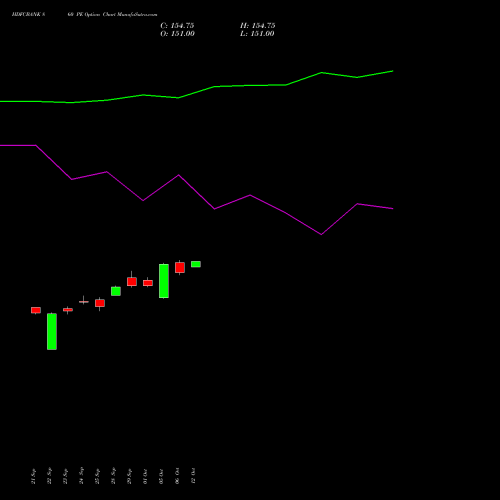Screen dimensions: 500x500
Task: Select the 29 Sep date label
Action: 129,476
